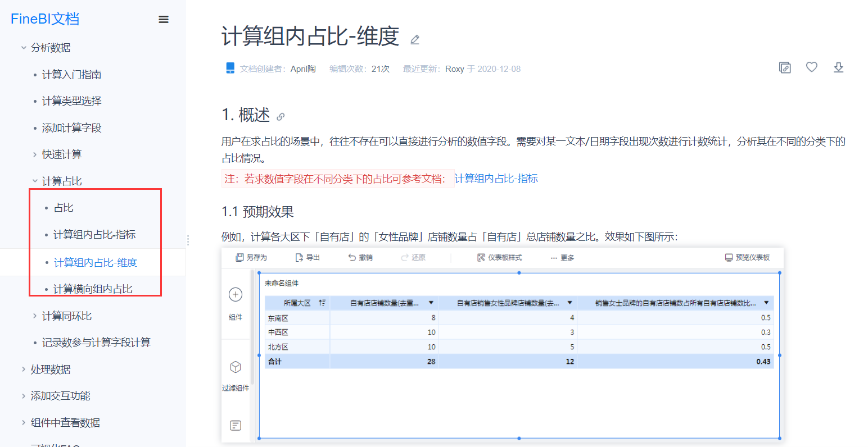This screenshot has height=447, width=868.
Task: Click the text component icon below 过滤组件
Action: (x=236, y=426)
